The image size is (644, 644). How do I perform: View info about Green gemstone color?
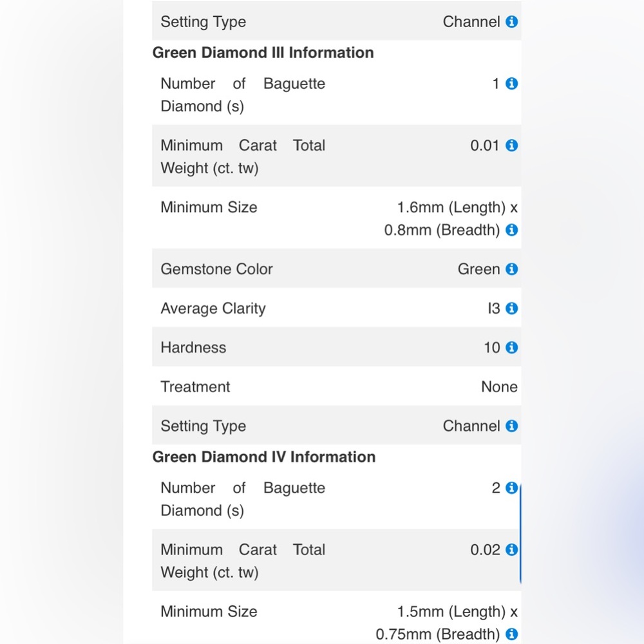(511, 269)
